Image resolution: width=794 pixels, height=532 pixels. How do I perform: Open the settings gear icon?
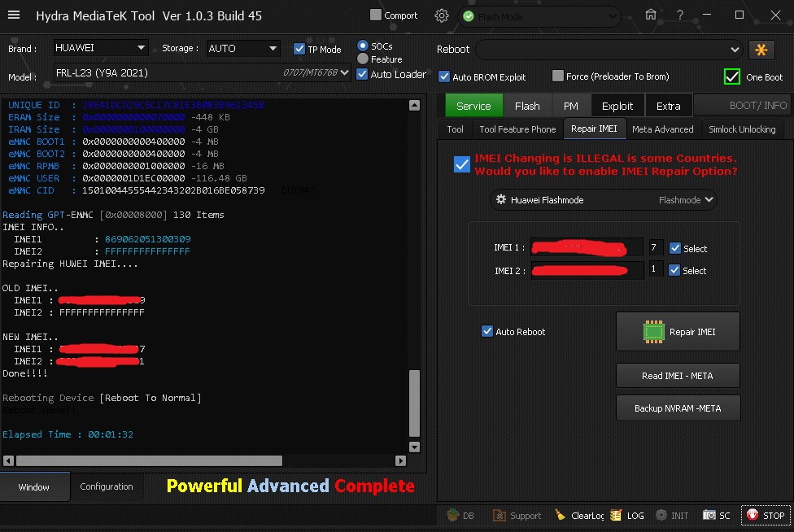[x=442, y=15]
